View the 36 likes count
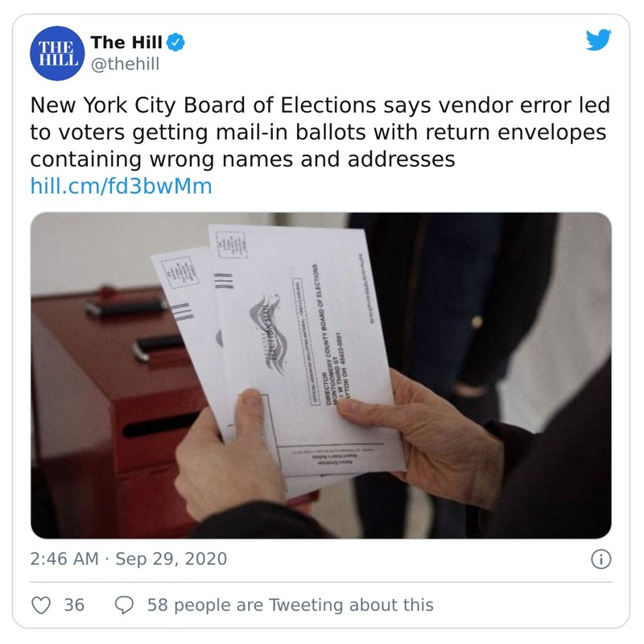The width and height of the screenshot is (644, 644). (74, 605)
